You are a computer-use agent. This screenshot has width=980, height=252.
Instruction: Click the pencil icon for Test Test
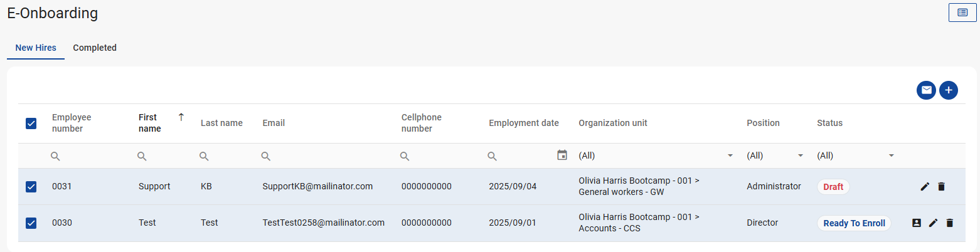point(933,223)
